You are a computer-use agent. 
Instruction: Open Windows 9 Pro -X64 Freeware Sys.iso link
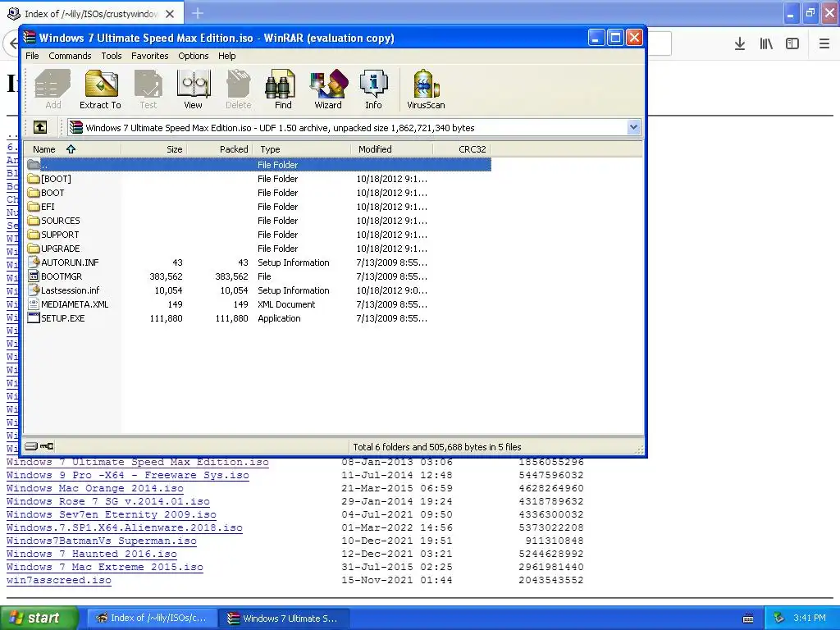tap(127, 475)
